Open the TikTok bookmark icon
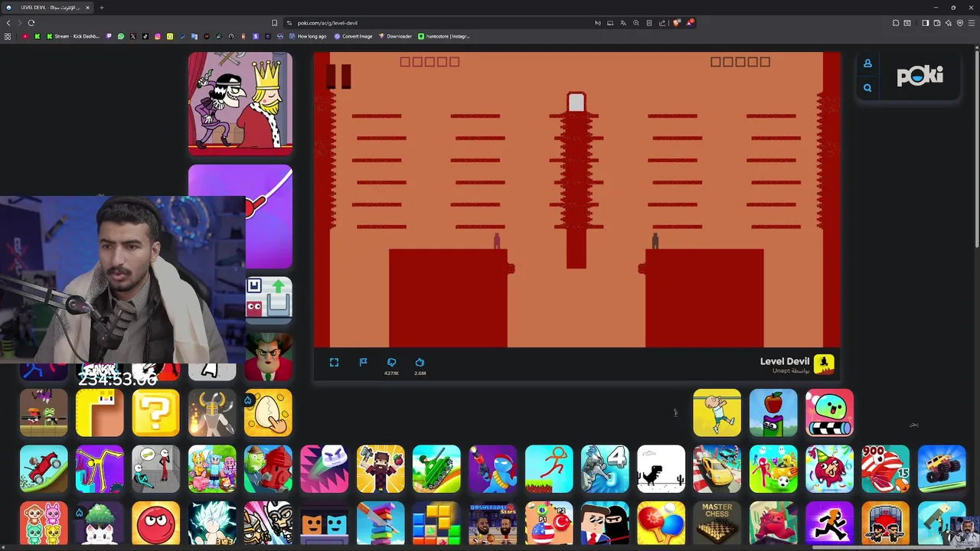The height and width of the screenshot is (551, 980). [145, 36]
